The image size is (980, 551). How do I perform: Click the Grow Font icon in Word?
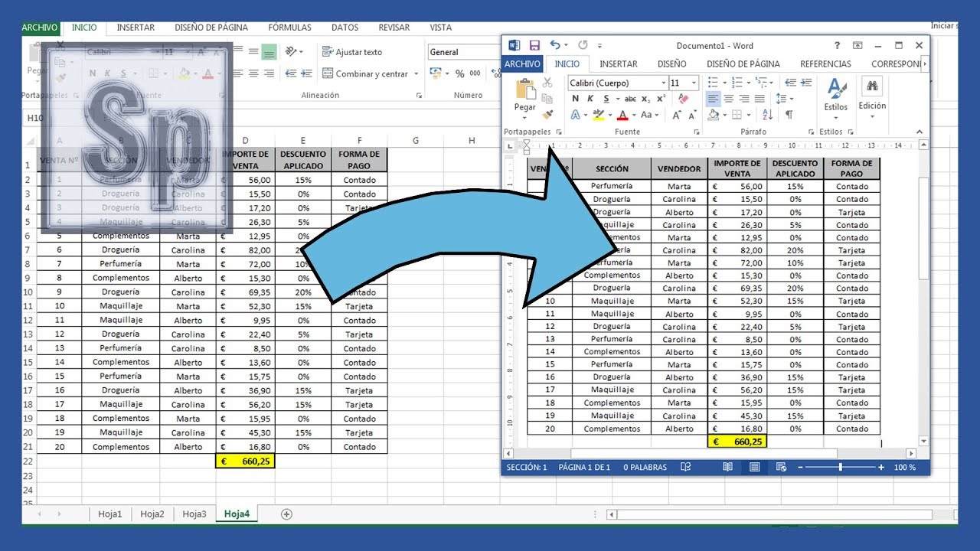(678, 116)
